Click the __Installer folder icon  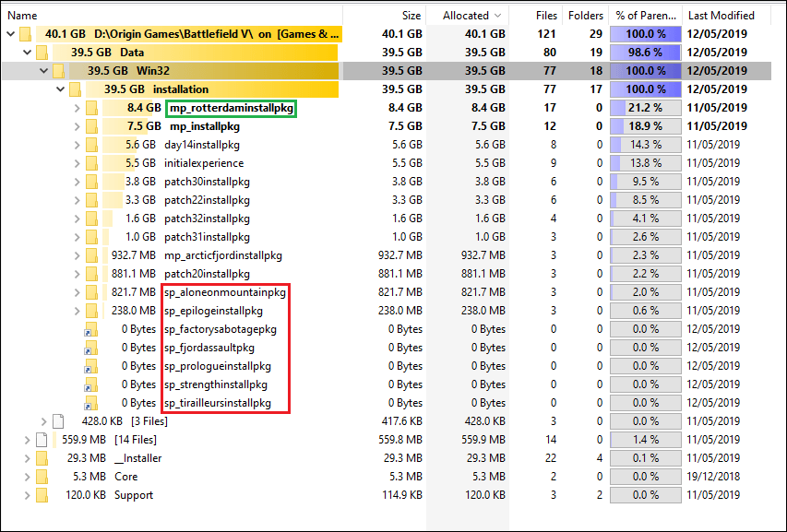click(x=41, y=458)
